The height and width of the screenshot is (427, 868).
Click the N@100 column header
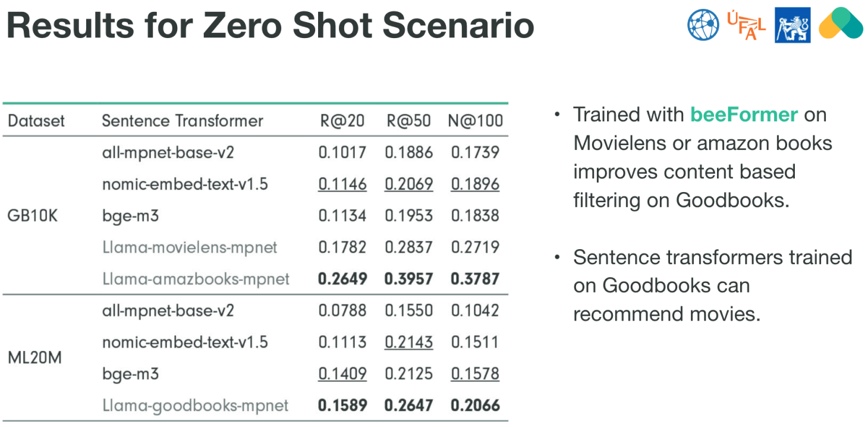(475, 121)
